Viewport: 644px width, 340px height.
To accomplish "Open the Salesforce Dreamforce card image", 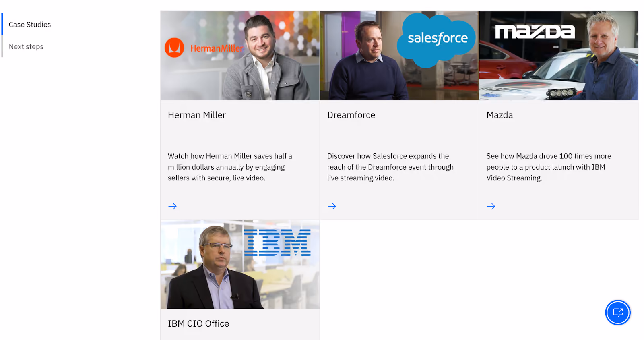I will pos(399,56).
